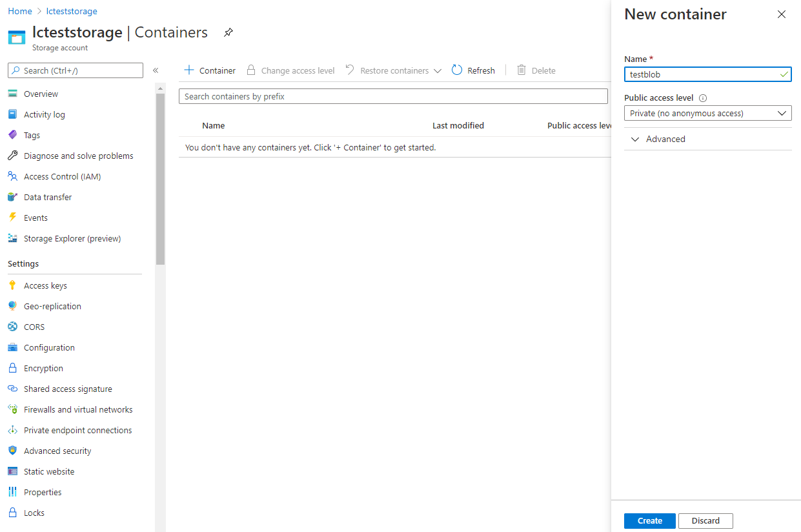801x532 pixels.
Task: Go to Firewalls and virtual networks
Action: pos(78,409)
